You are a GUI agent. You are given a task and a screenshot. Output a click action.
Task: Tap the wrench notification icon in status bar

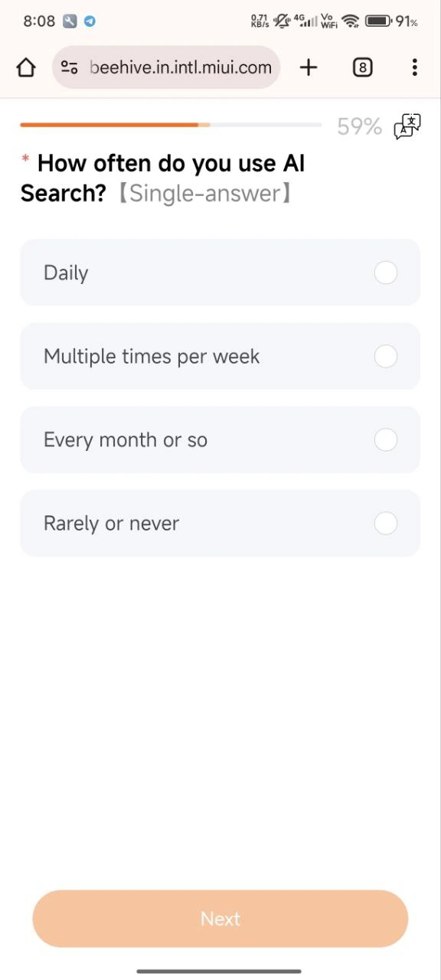pos(70,21)
